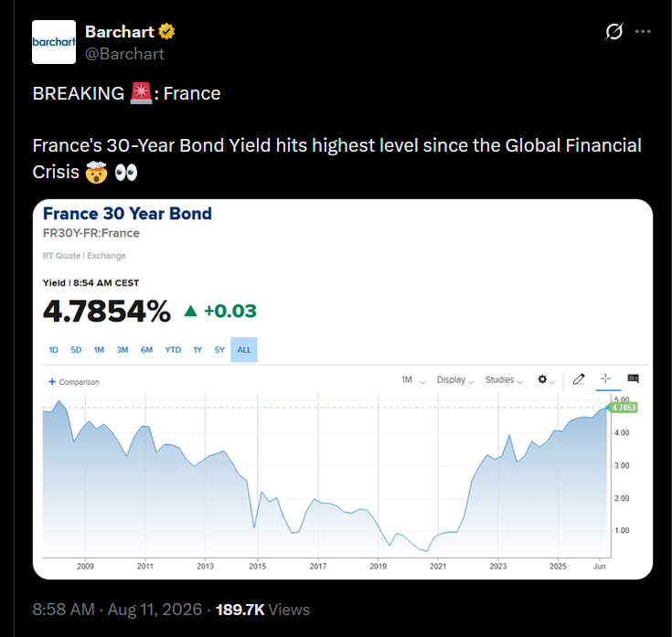Select the ALL time range tab
Image resolution: width=672 pixels, height=637 pixels.
pyautogui.click(x=244, y=349)
